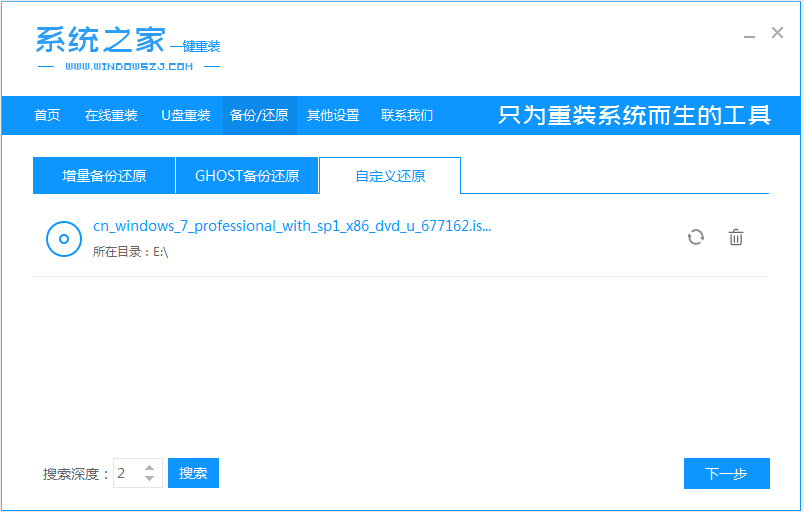Switch to the GHOST备份还原 tab
The height and width of the screenshot is (512, 804).
247,176
